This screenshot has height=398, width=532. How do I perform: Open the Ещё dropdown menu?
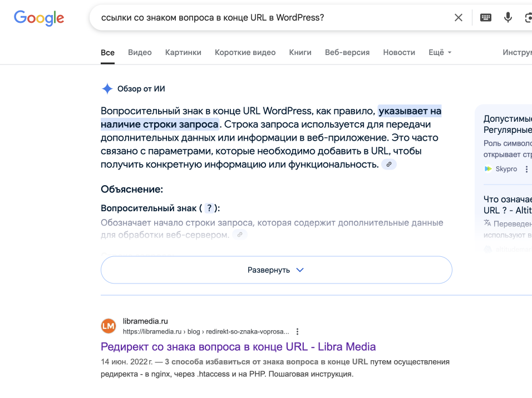[440, 53]
